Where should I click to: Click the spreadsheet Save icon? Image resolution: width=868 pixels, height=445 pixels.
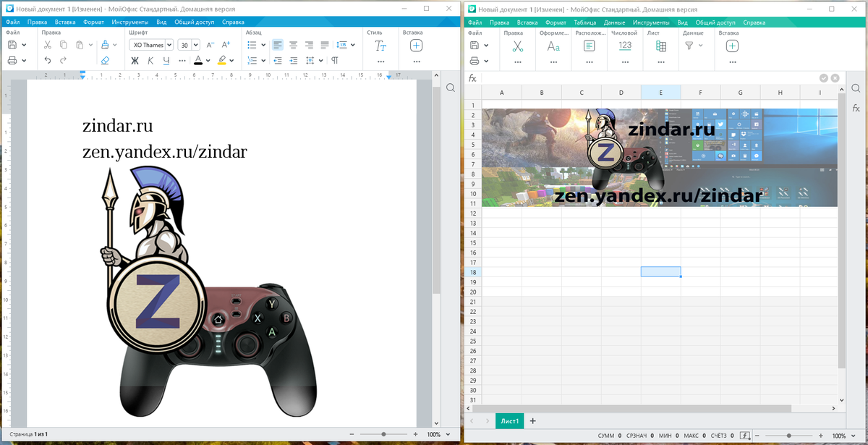pyautogui.click(x=475, y=45)
